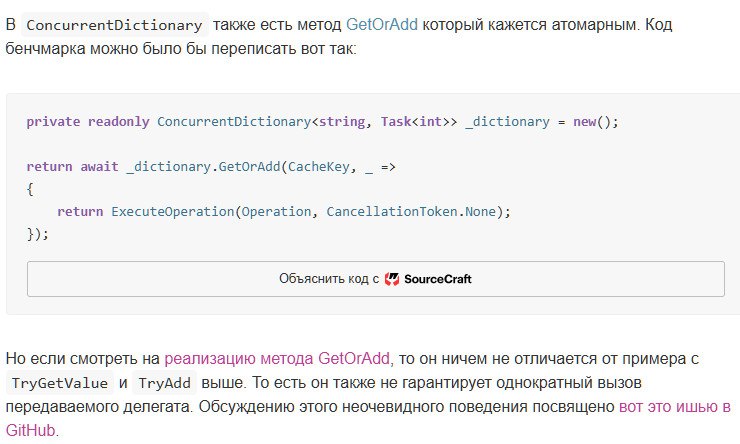Image resolution: width=740 pixels, height=444 pixels.
Task: Click the "string" keyword in code
Action: 340,122
